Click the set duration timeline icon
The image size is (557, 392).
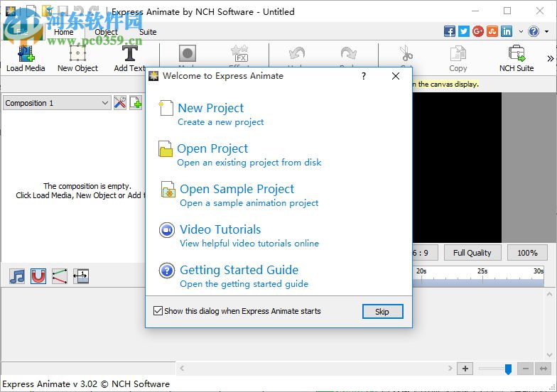pos(81,276)
